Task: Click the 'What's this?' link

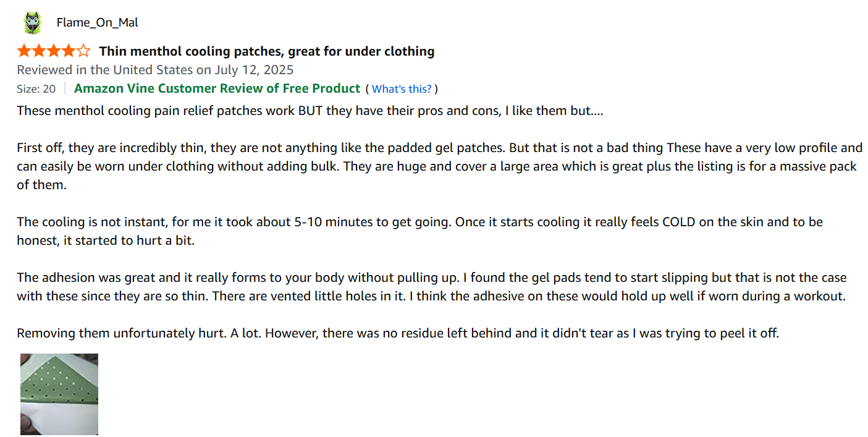Action: 402,89
